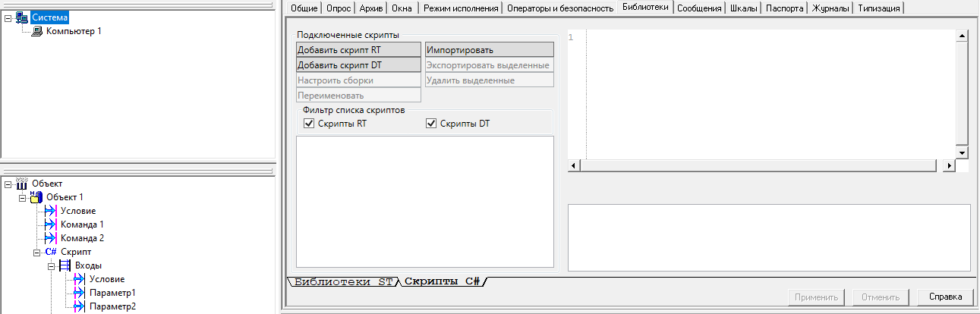This screenshot has height=314, width=980.
Task: Collapse the Объект root node
Action: tap(8, 184)
